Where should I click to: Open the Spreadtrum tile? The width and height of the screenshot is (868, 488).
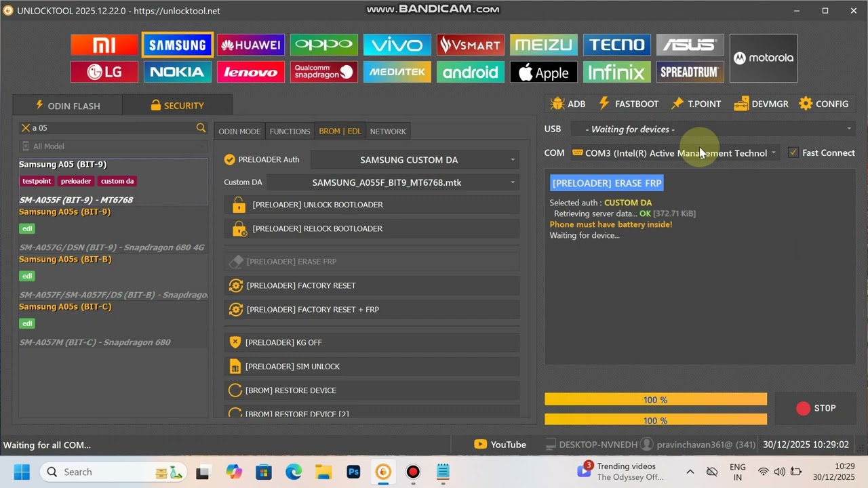click(690, 72)
